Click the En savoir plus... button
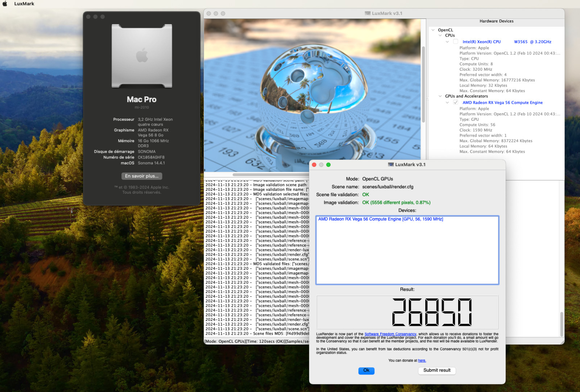Image resolution: width=580 pixels, height=392 pixels. point(142,176)
